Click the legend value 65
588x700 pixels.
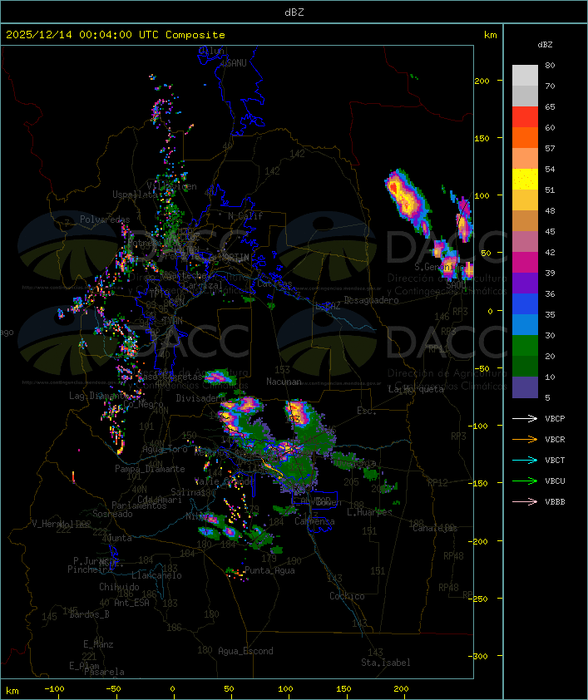550,107
